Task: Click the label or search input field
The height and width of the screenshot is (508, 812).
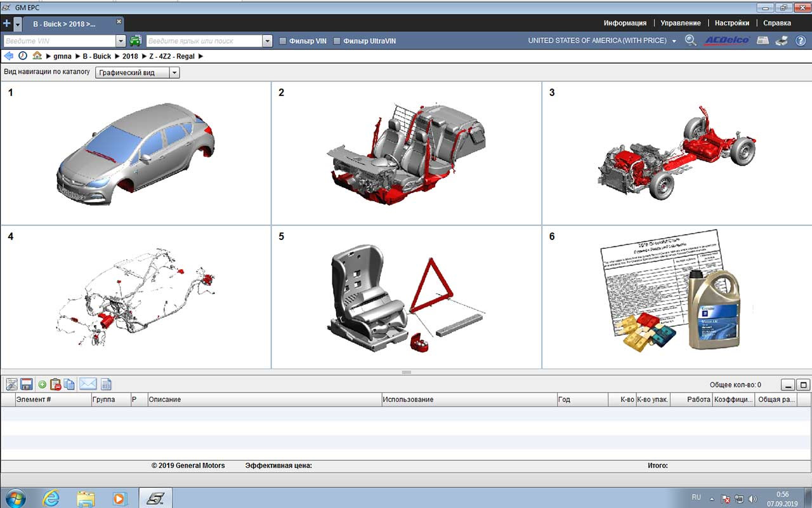Action: point(204,41)
